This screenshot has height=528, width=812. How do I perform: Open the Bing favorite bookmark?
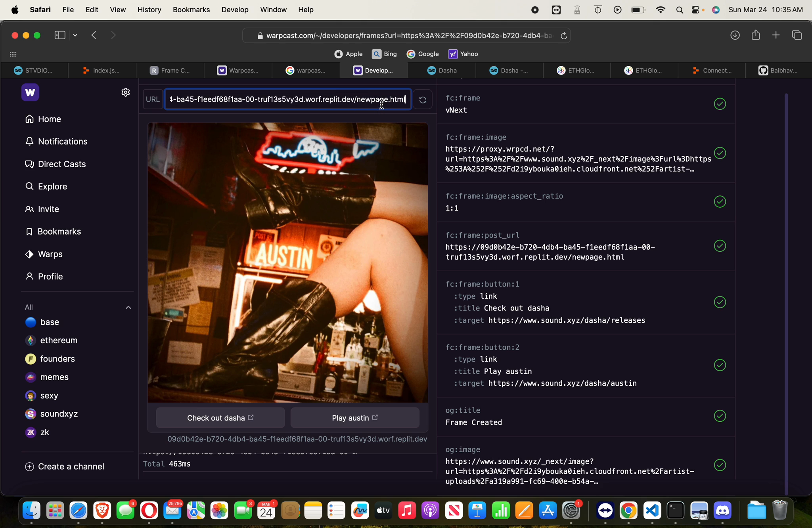pos(384,54)
